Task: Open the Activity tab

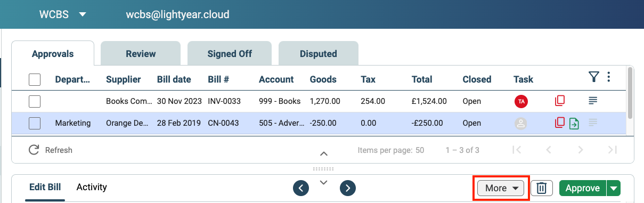Action: (92, 187)
